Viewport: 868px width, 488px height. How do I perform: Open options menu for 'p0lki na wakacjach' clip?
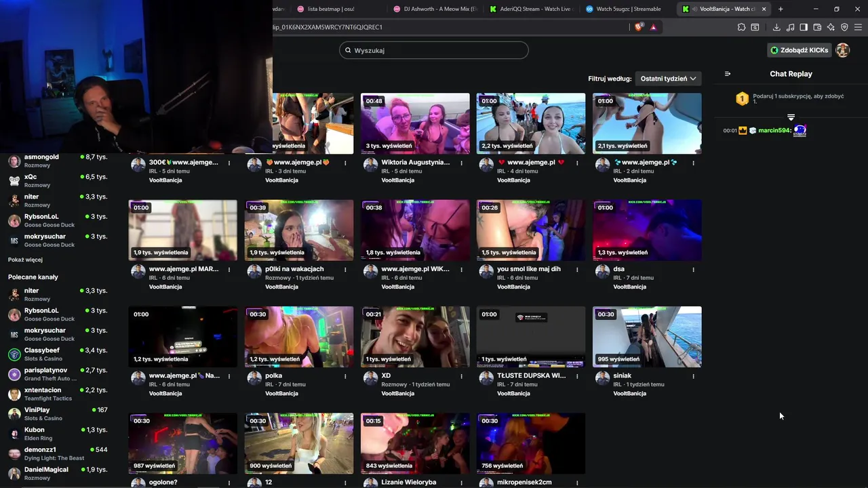[345, 270]
